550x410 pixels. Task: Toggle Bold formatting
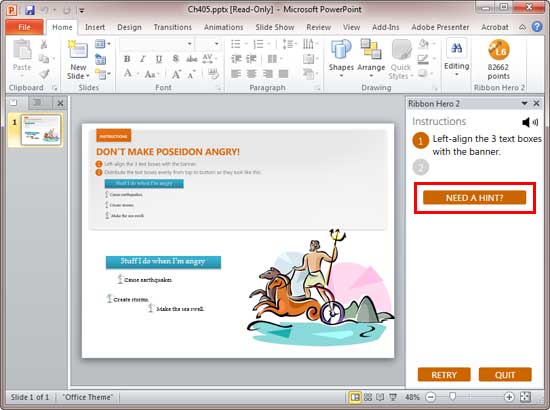127,59
